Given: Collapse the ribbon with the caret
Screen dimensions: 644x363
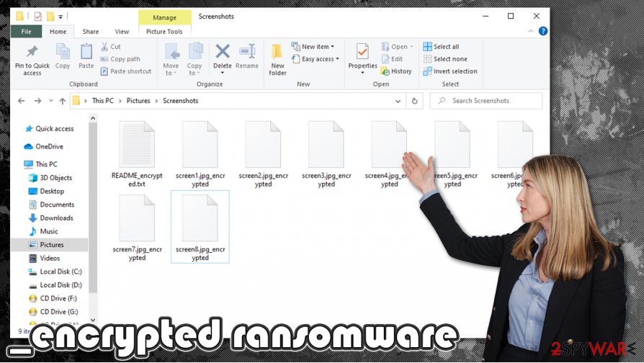Looking at the screenshot, I should click(531, 31).
